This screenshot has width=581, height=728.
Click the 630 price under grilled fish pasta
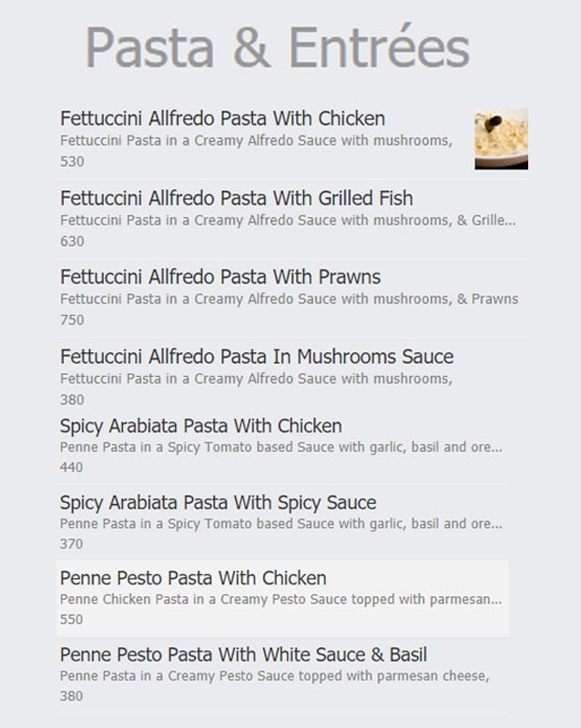pos(72,241)
